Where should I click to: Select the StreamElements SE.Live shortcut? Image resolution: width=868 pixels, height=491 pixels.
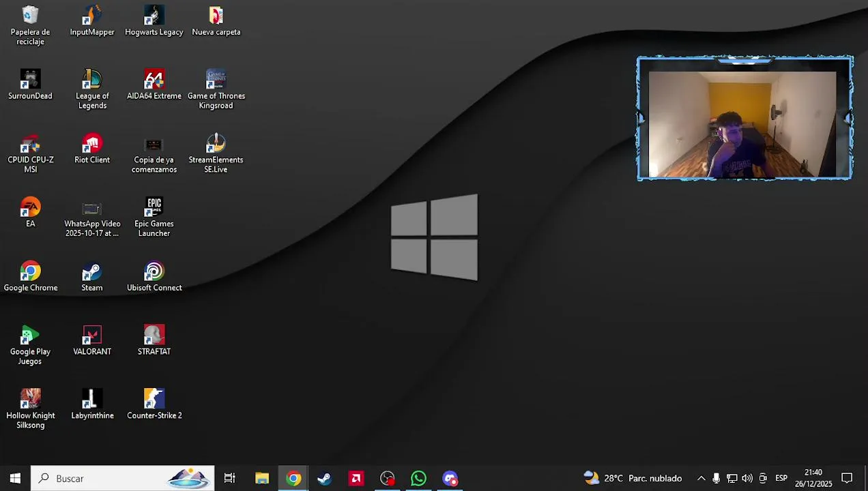pos(216,153)
